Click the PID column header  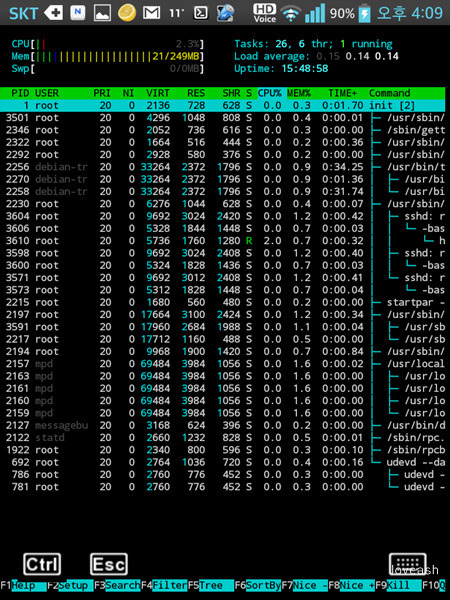pyautogui.click(x=20, y=93)
